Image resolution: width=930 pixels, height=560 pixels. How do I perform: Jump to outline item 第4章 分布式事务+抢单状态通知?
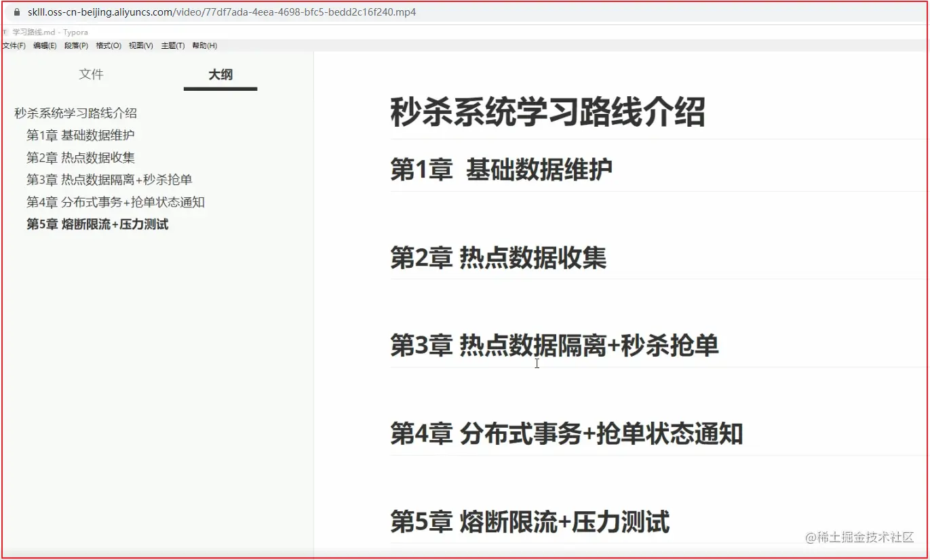point(115,202)
